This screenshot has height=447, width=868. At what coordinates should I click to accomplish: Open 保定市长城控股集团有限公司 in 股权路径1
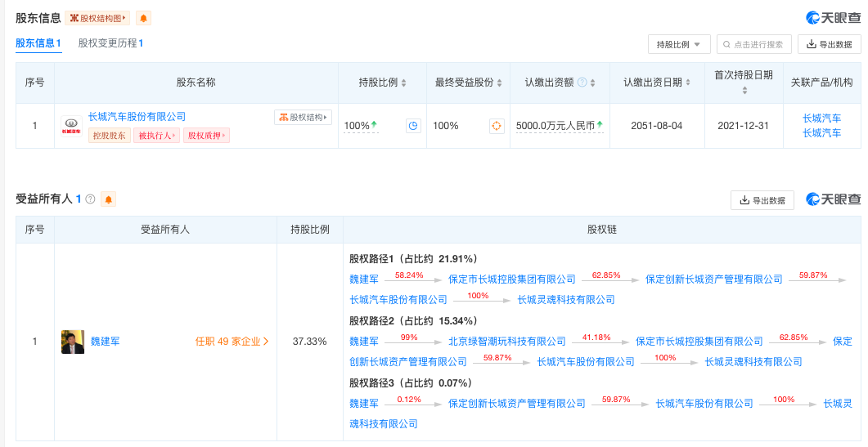[512, 279]
